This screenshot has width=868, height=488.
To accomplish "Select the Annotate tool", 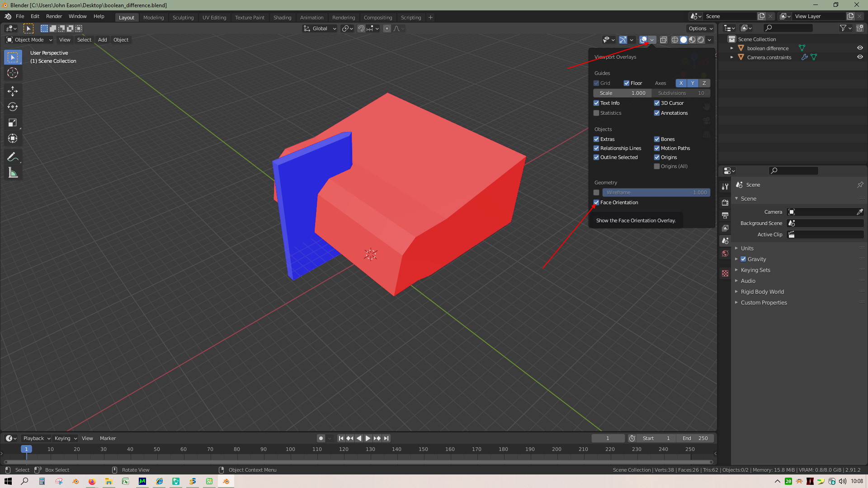I will click(13, 157).
